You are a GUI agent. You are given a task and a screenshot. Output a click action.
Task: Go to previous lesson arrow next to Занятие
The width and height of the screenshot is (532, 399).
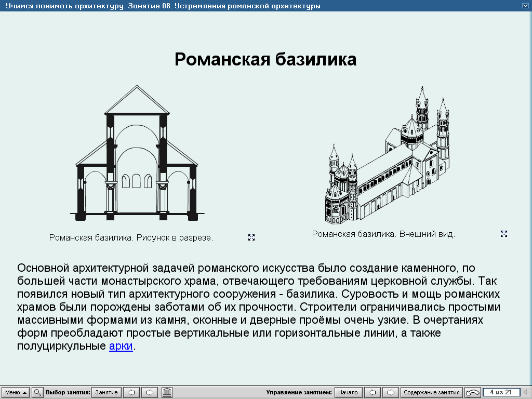(131, 392)
